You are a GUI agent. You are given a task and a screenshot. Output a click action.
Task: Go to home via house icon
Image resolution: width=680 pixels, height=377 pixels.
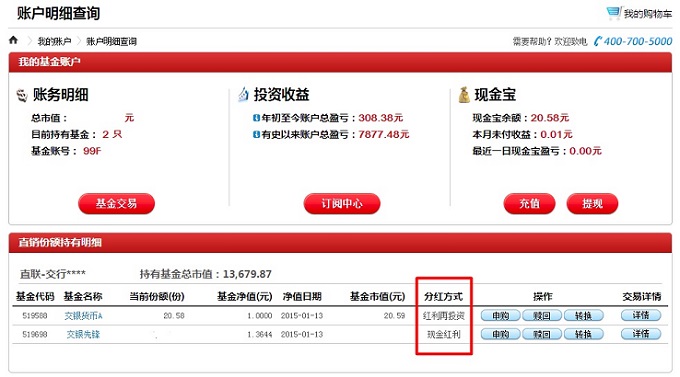[13, 40]
